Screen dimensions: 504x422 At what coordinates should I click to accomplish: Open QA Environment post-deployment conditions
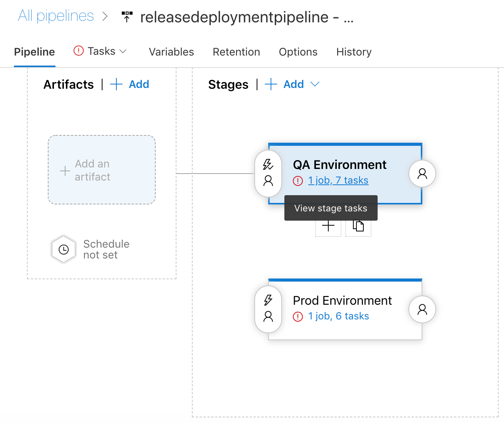(422, 174)
